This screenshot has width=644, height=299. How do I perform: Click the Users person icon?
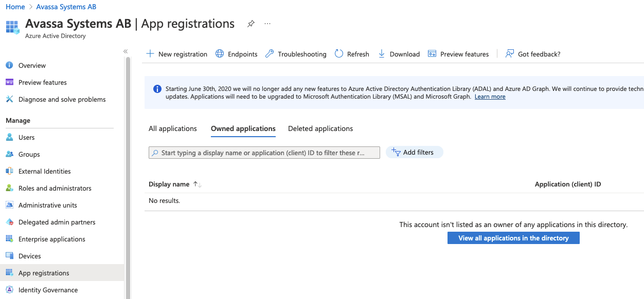[9, 137]
